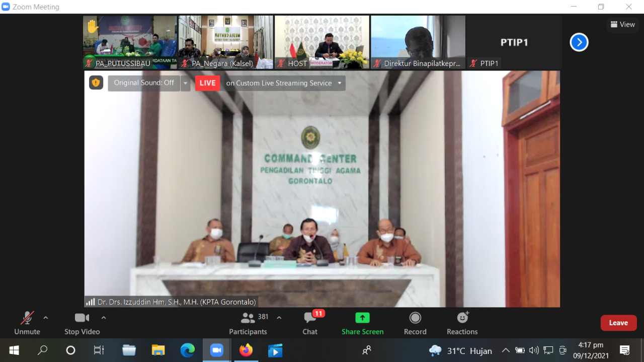Screen dimensions: 644x362
Task: Open the Custom Live Streaming Service dropdown
Action: 284,83
